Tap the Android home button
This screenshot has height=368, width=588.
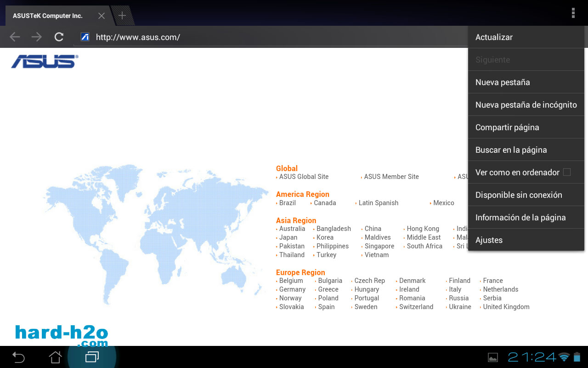(x=55, y=357)
